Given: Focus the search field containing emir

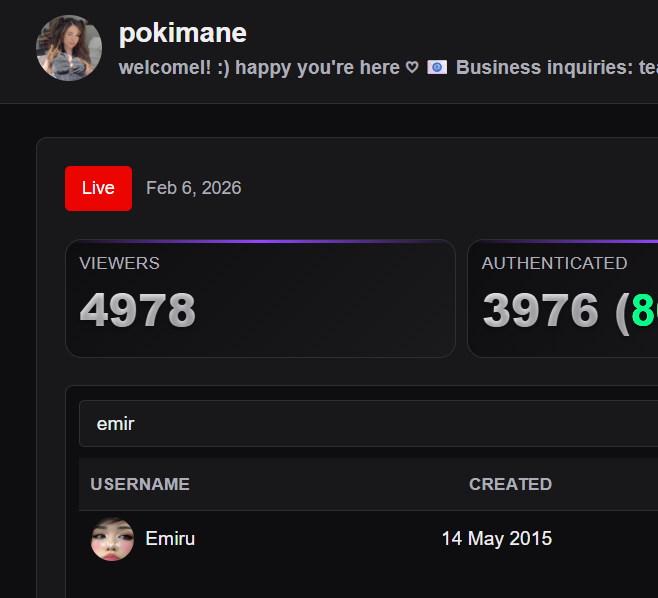Looking at the screenshot, I should pyautogui.click(x=368, y=423).
